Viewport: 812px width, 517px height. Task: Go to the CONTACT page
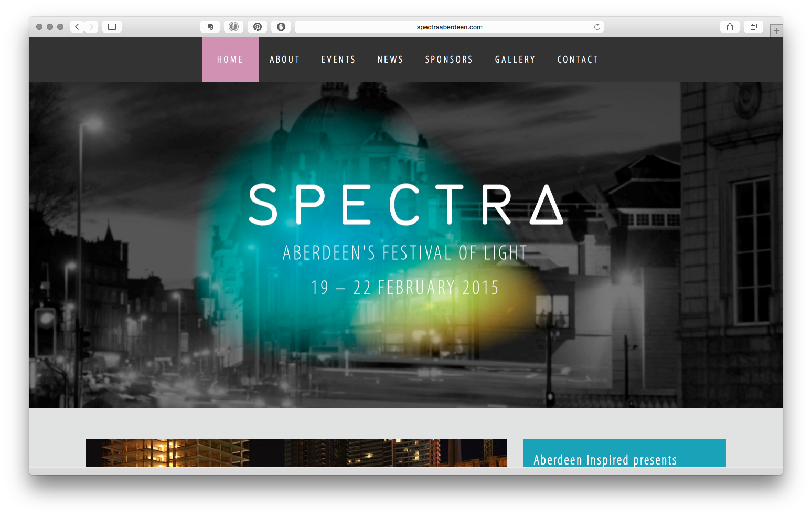[x=578, y=60]
